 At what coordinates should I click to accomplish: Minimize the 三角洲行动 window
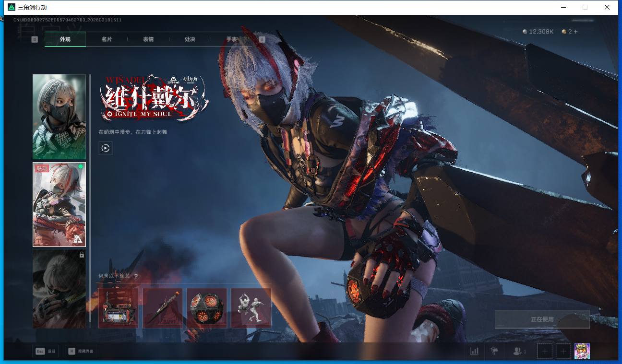(x=563, y=7)
